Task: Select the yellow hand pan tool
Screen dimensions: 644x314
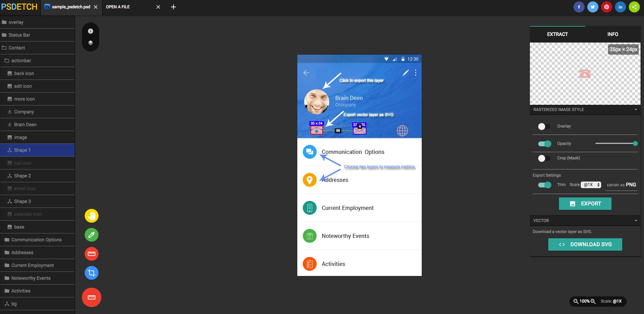Action: (92, 216)
